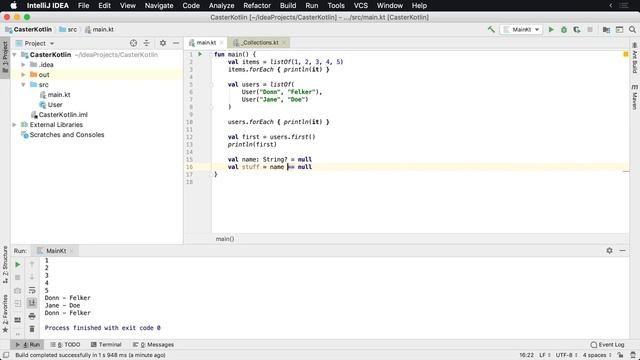Toggle the Project side tool button

[x=5, y=57]
